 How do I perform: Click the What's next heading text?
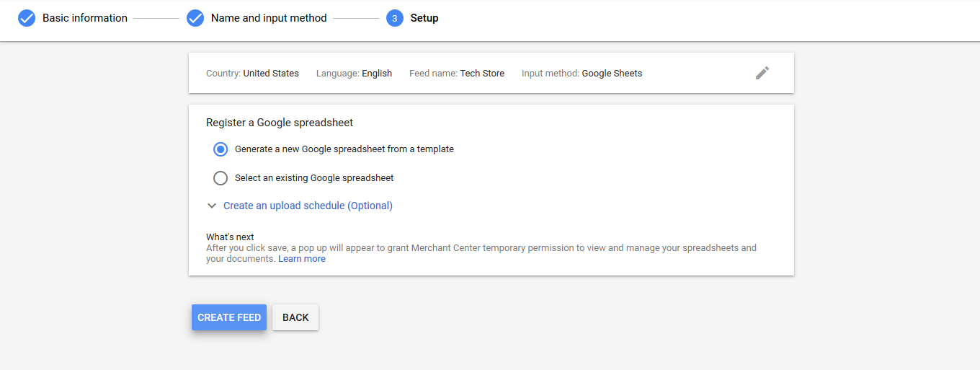(230, 237)
